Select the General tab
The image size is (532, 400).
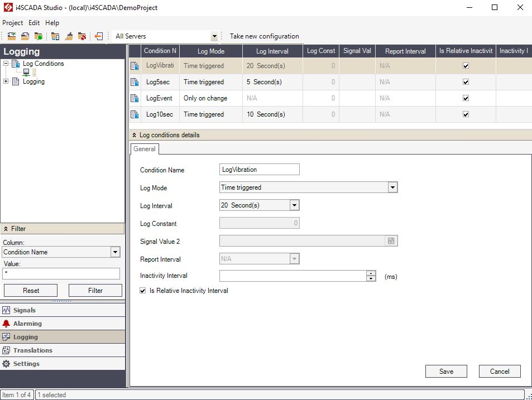[x=144, y=149]
